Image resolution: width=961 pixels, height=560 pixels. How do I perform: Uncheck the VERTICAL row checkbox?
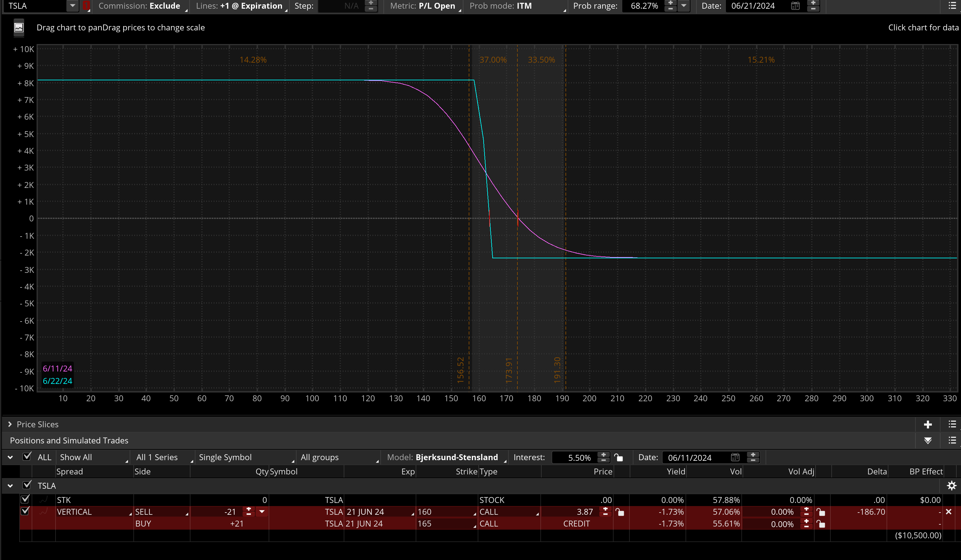[25, 511]
